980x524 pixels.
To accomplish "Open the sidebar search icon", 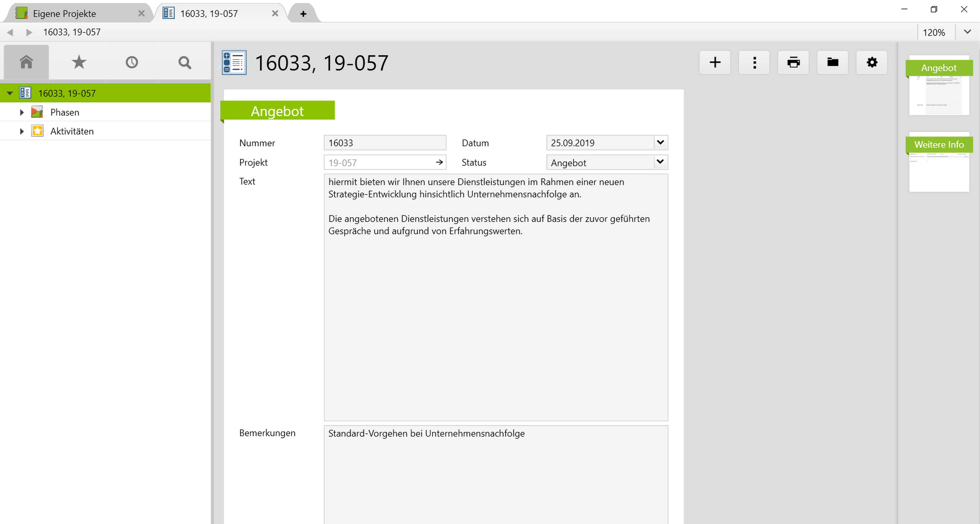I will coord(184,62).
